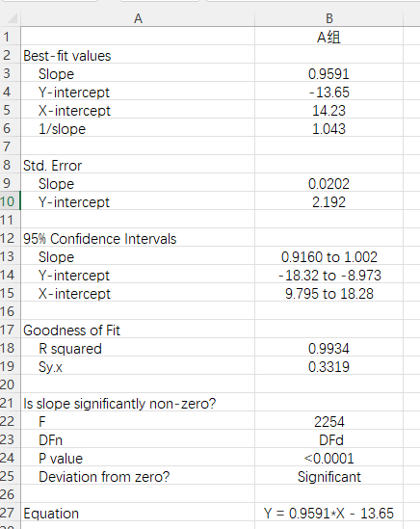420x529 pixels.
Task: Click X-intercept value 14.23 cell
Action: (x=328, y=110)
